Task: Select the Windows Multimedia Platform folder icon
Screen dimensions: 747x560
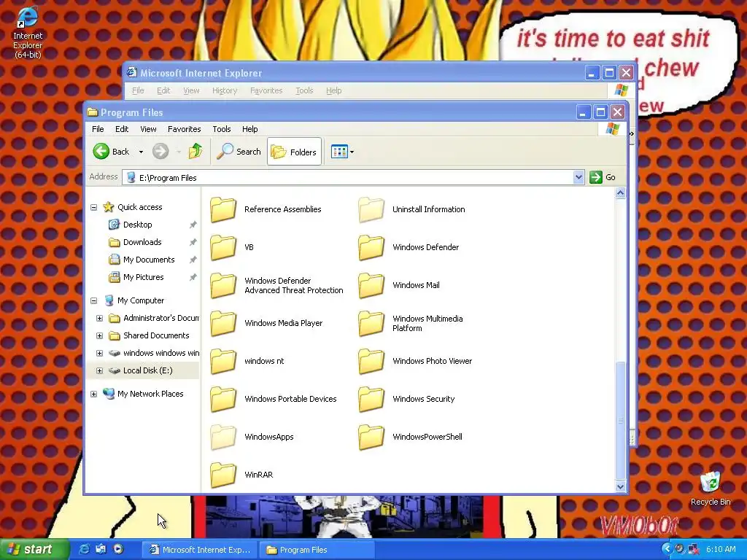Action: [x=371, y=323]
